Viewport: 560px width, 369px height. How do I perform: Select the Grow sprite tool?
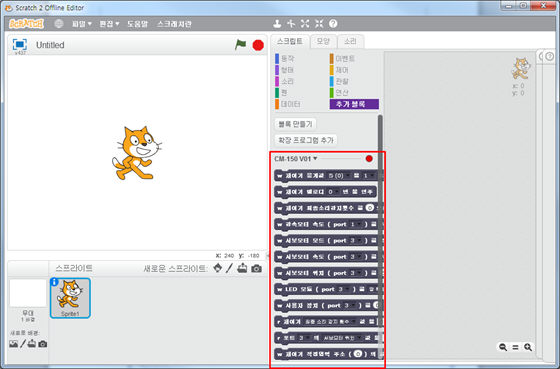pos(305,24)
